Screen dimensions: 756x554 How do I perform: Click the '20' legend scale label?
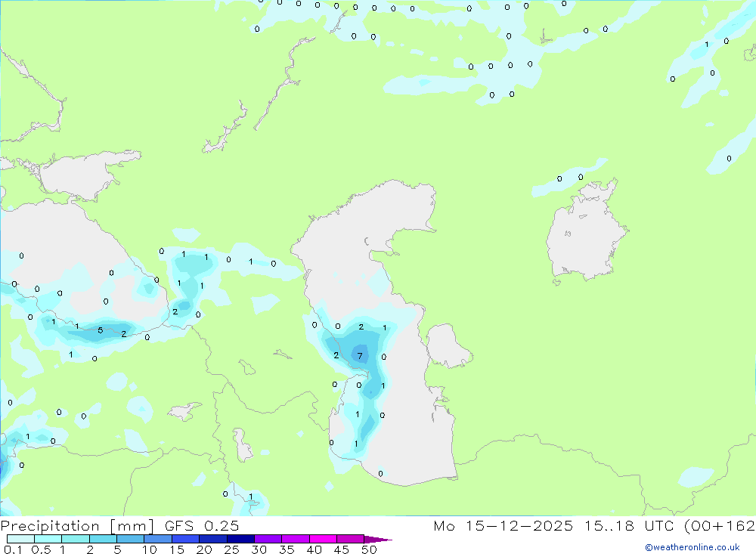pyautogui.click(x=204, y=549)
